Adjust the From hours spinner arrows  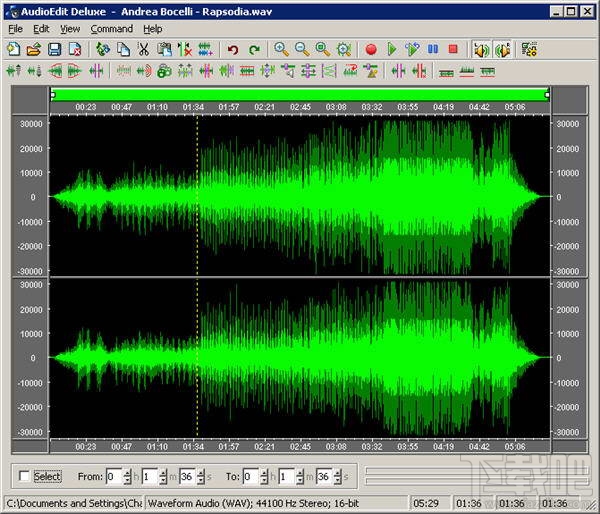(x=128, y=477)
